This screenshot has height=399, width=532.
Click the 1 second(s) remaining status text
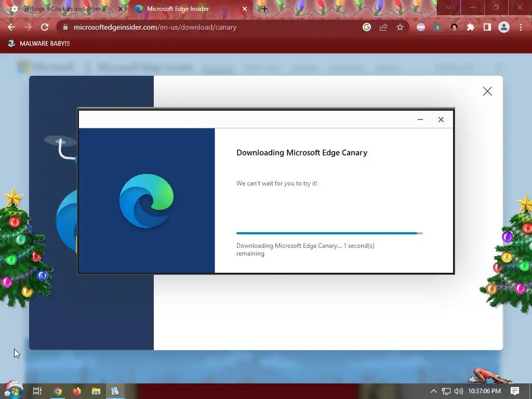(x=305, y=249)
